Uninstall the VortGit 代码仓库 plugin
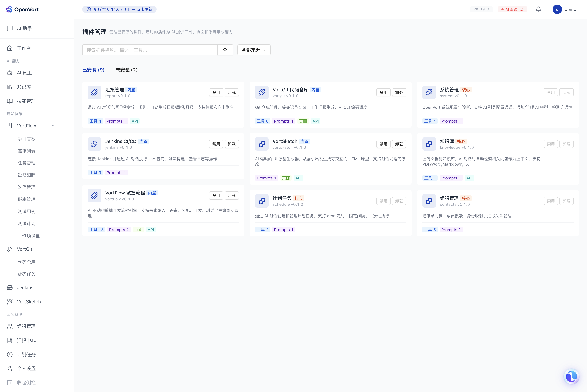Screen dimensions: 587x392 [x=399, y=93]
